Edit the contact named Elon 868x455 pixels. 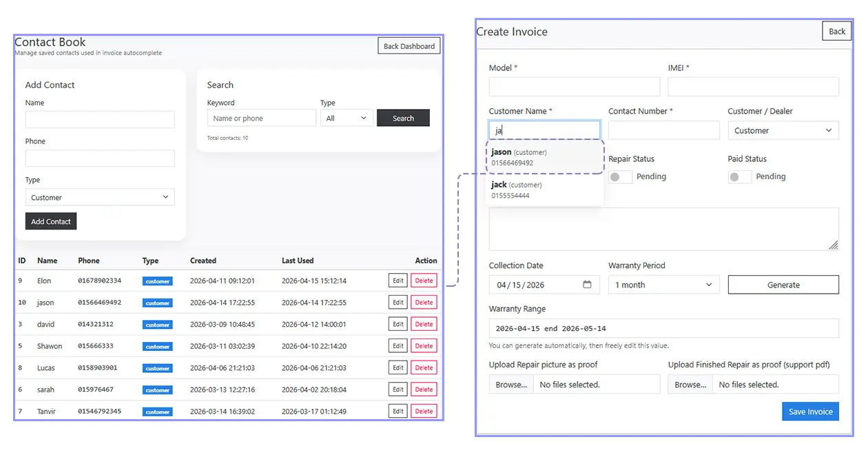click(397, 281)
